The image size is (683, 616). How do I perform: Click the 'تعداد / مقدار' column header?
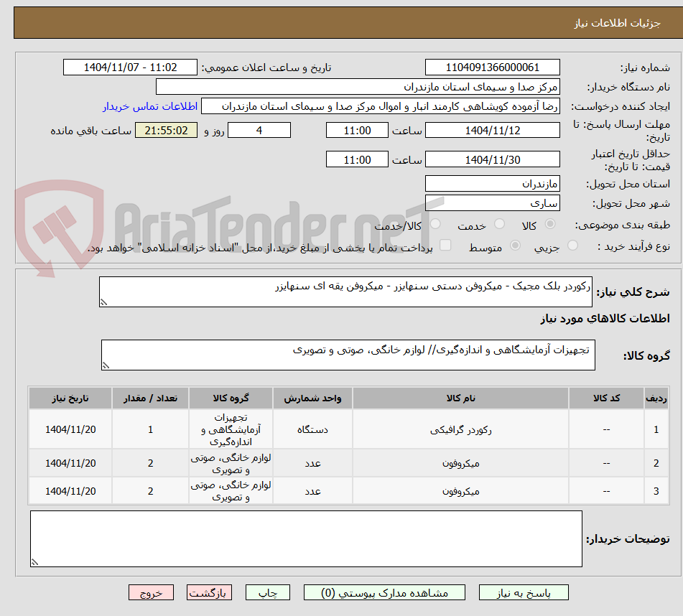click(x=150, y=398)
